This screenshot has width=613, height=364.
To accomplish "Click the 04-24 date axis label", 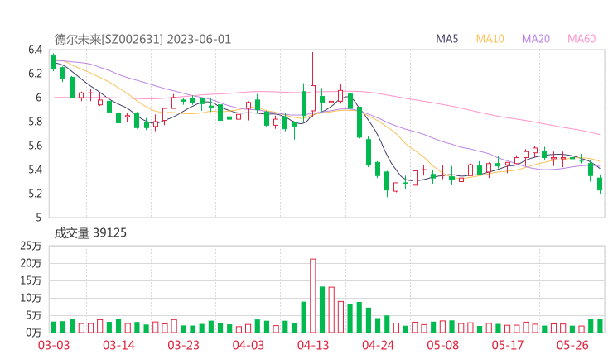I will (x=378, y=345).
